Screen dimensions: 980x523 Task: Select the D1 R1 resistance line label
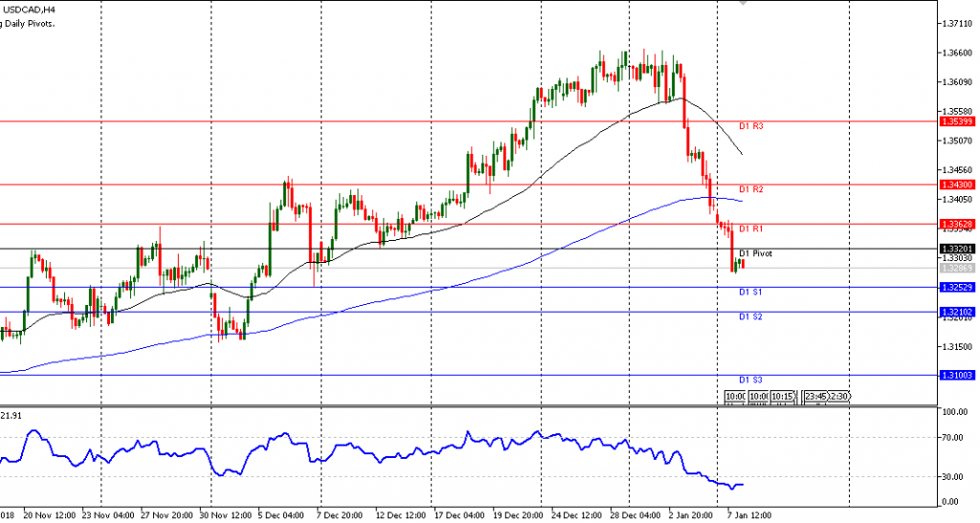pyautogui.click(x=750, y=229)
